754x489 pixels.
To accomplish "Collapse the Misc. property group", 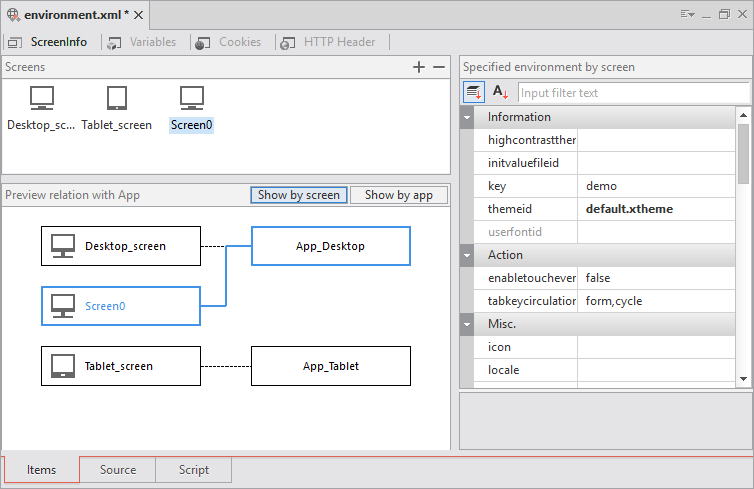I will point(467,324).
